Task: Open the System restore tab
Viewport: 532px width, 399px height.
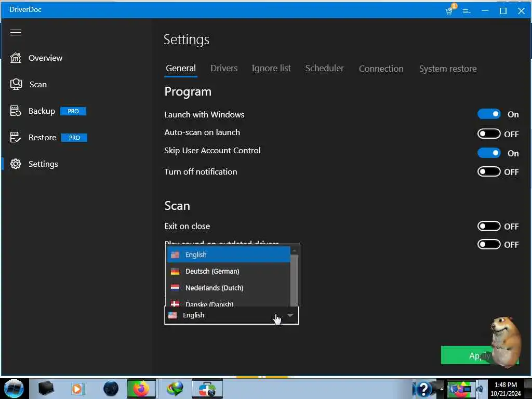Action: coord(448,69)
